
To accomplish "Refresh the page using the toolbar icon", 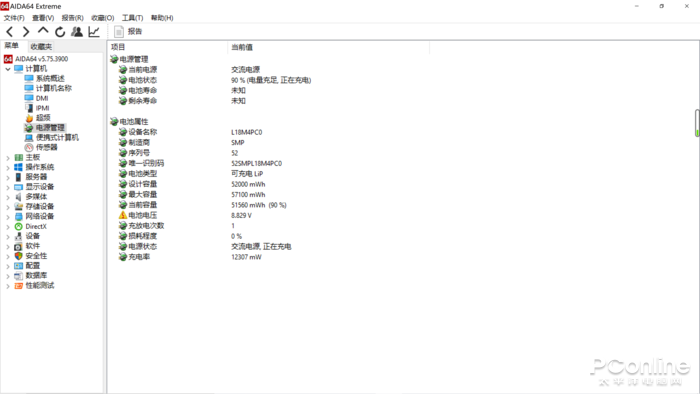I will 60,32.
